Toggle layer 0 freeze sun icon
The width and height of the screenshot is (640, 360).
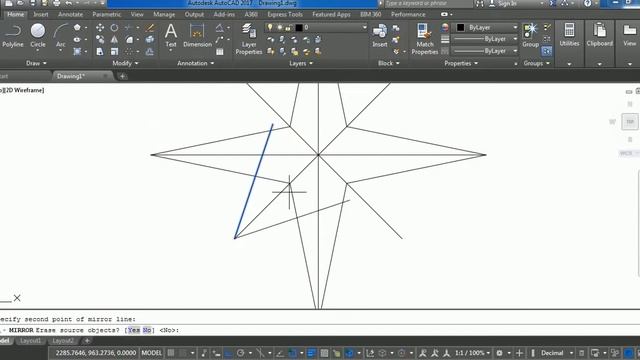pyautogui.click(x=280, y=27)
